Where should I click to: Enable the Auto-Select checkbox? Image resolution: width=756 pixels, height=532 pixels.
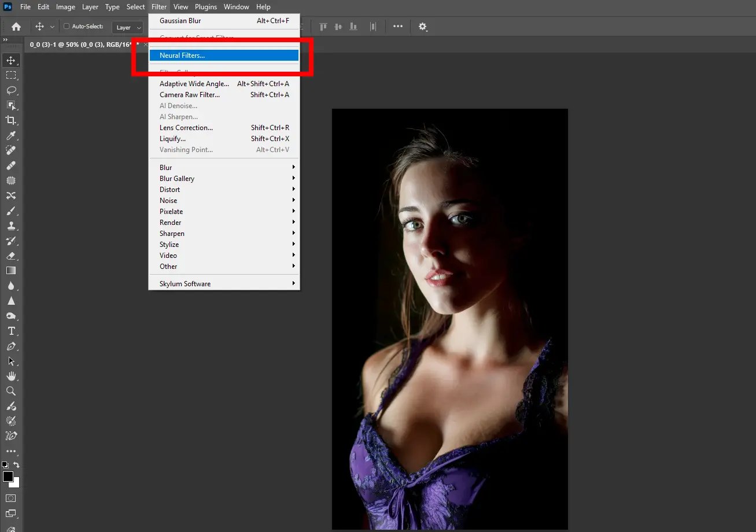(x=67, y=27)
